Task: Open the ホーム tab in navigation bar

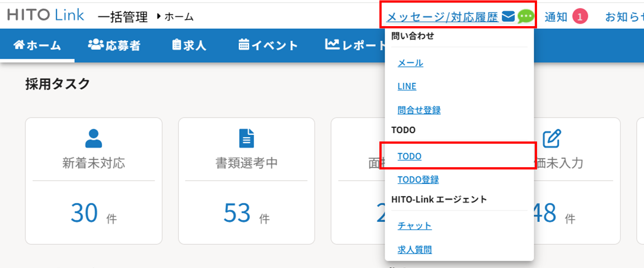Action: pyautogui.click(x=37, y=46)
